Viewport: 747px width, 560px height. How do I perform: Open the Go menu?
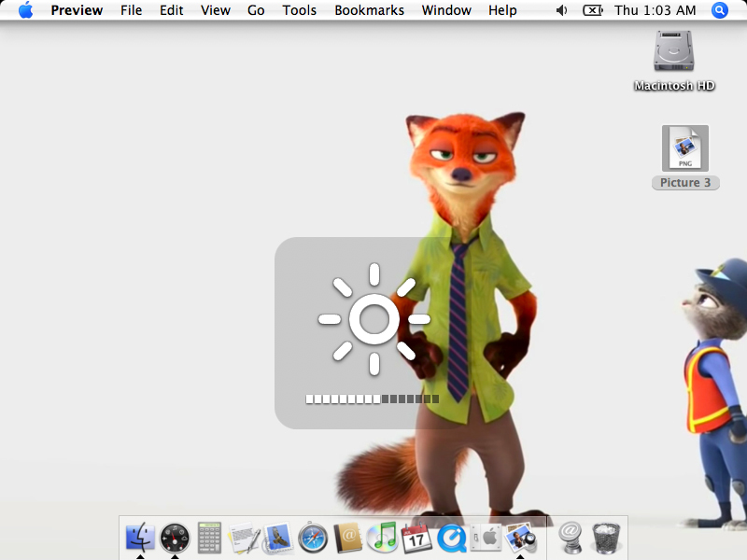pos(256,10)
